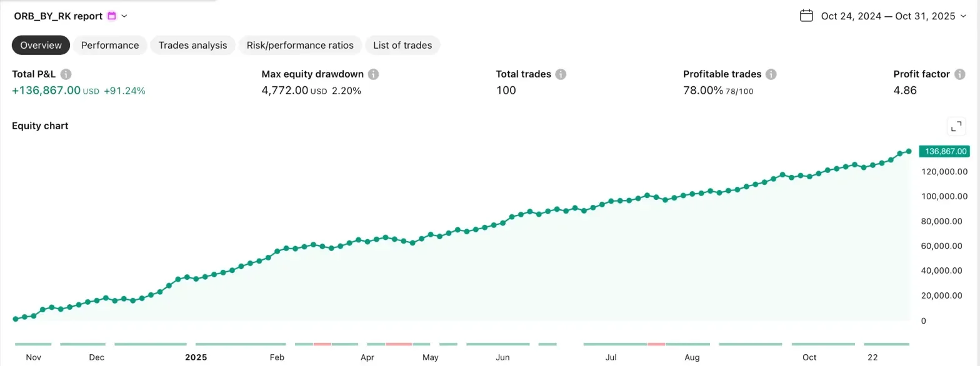Click the Total P&L info icon
The height and width of the screenshot is (366, 980).
(66, 74)
